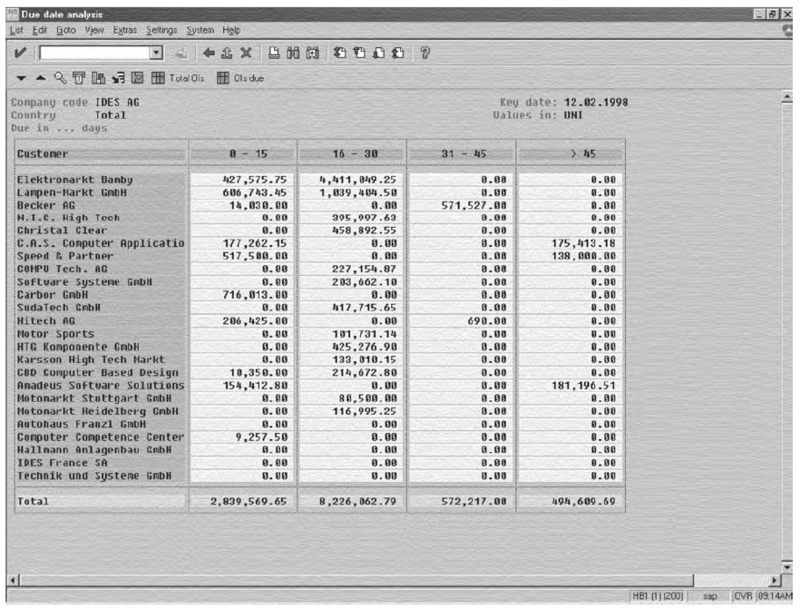This screenshot has width=800, height=609.
Task: Click the black down-triangle toolbar icon
Action: (x=21, y=78)
